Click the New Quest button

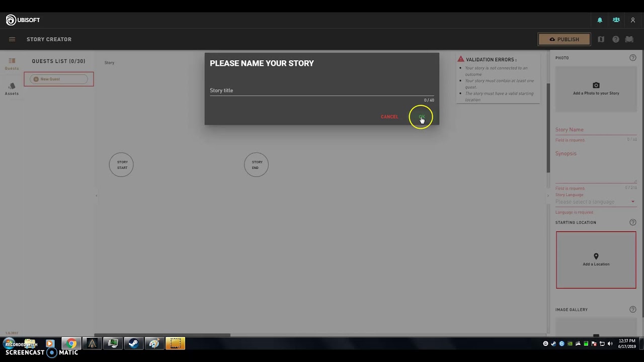click(x=59, y=79)
